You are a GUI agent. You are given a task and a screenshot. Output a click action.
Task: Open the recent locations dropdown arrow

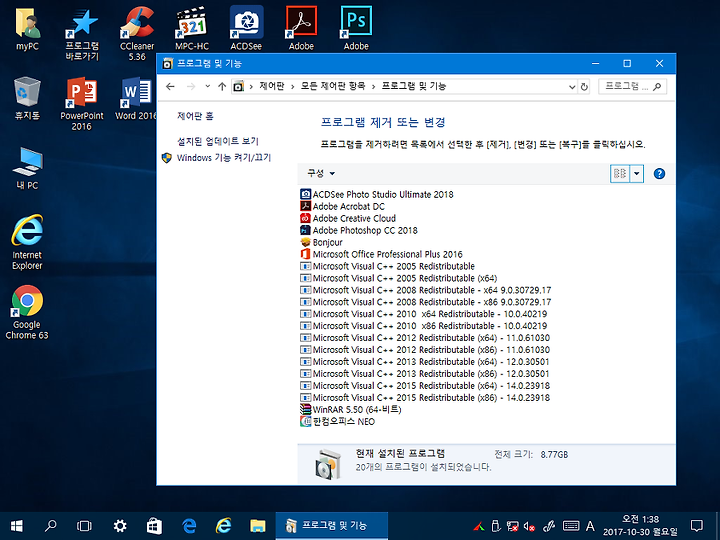[208, 86]
